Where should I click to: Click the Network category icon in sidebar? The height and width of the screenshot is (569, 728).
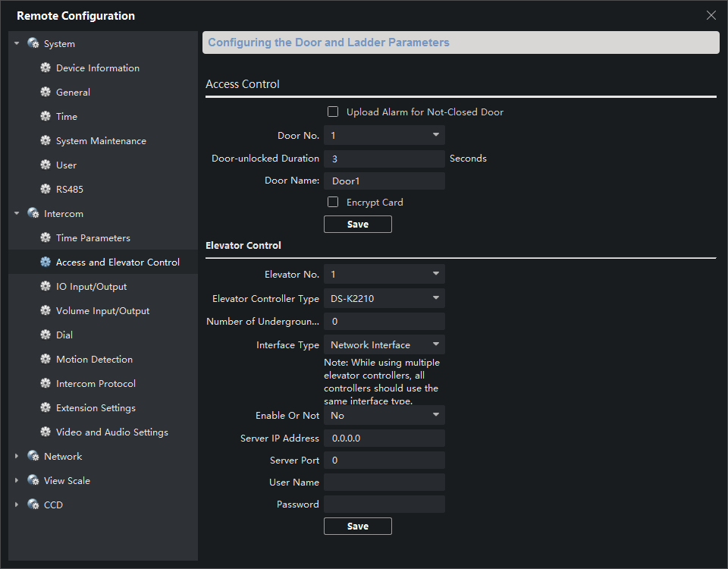[33, 457]
